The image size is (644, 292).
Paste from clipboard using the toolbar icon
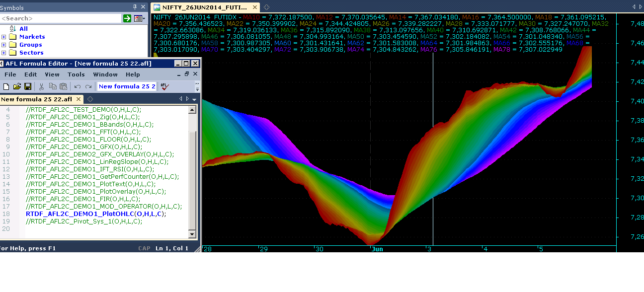tap(63, 86)
